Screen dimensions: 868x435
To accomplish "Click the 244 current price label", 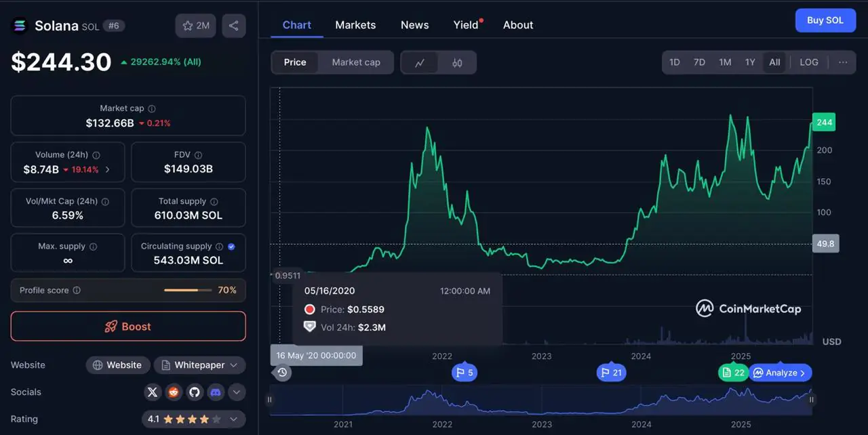I will click(824, 122).
